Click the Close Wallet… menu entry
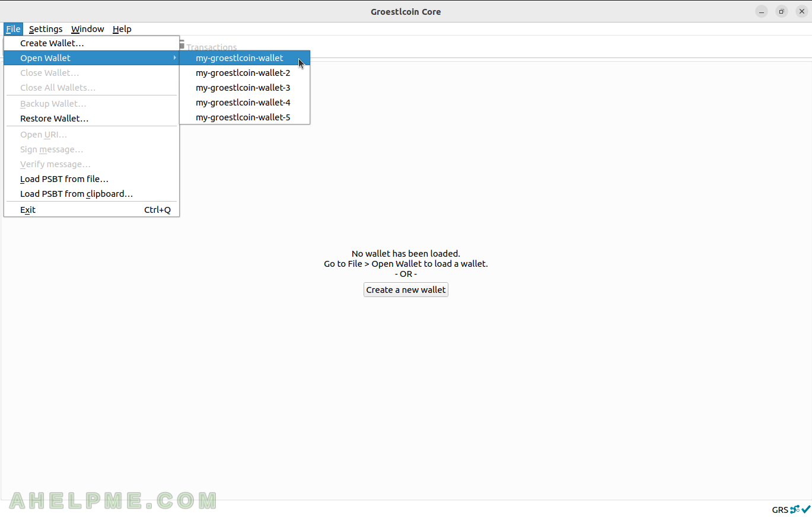The image size is (812, 517). click(91, 73)
